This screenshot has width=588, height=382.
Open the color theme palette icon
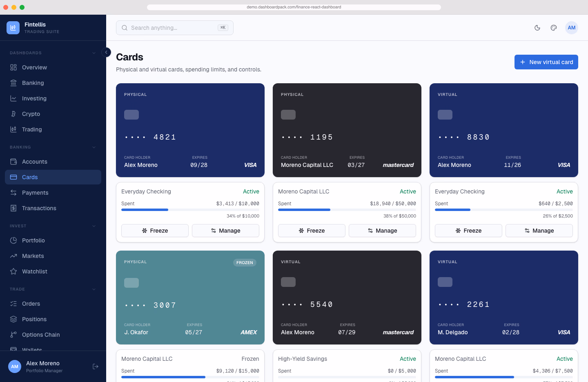554,28
